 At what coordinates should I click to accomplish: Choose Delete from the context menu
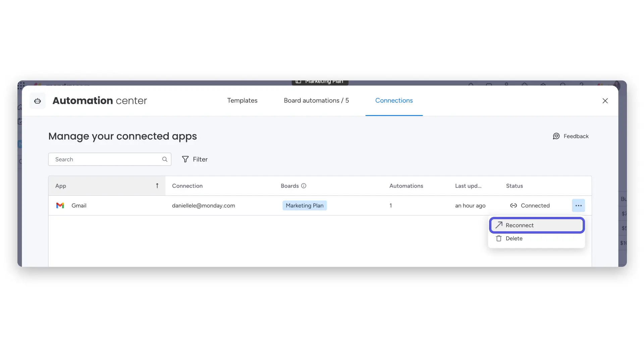tap(537, 238)
